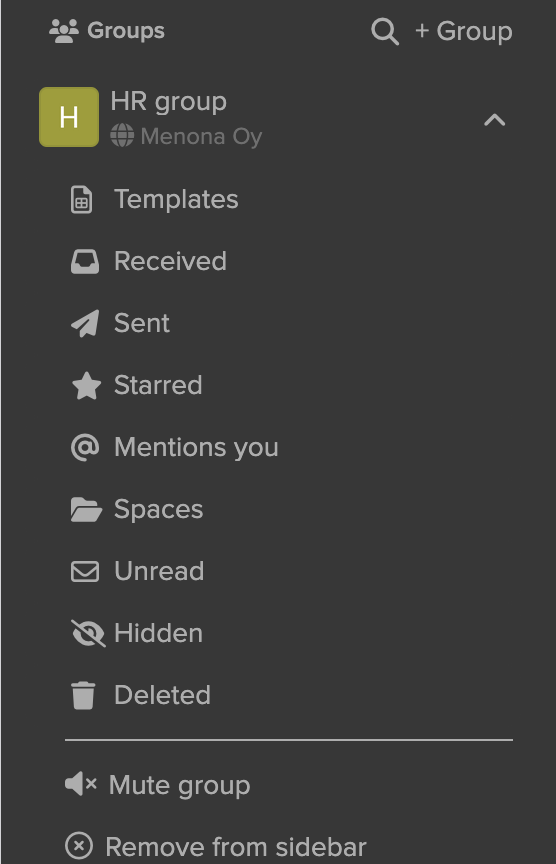This screenshot has height=864, width=556.
Task: Click the Unread envelope icon
Action: coord(85,571)
